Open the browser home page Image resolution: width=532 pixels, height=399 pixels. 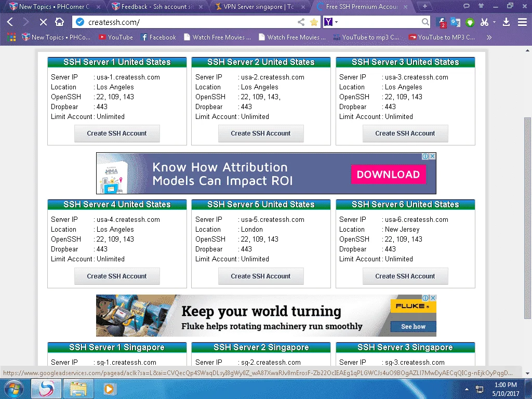[59, 22]
